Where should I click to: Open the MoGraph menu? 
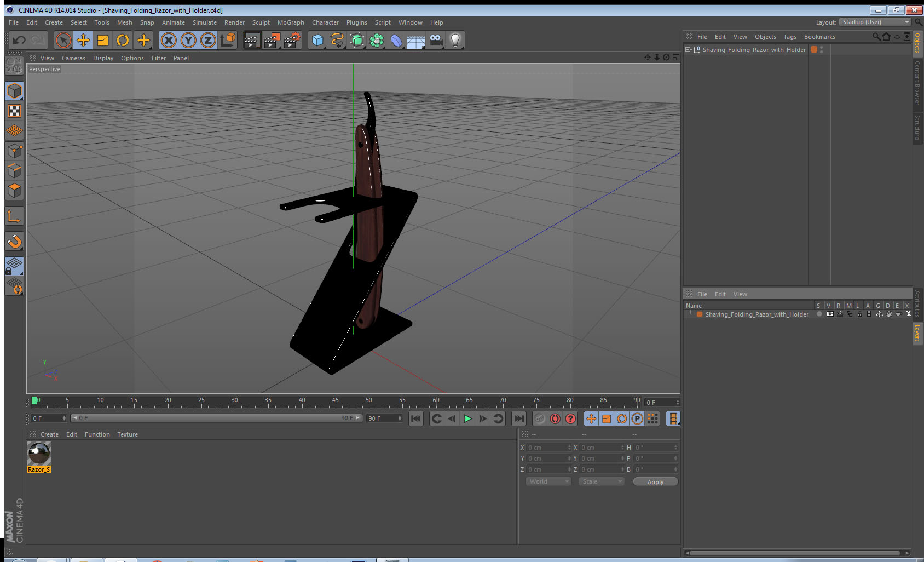pyautogui.click(x=291, y=22)
